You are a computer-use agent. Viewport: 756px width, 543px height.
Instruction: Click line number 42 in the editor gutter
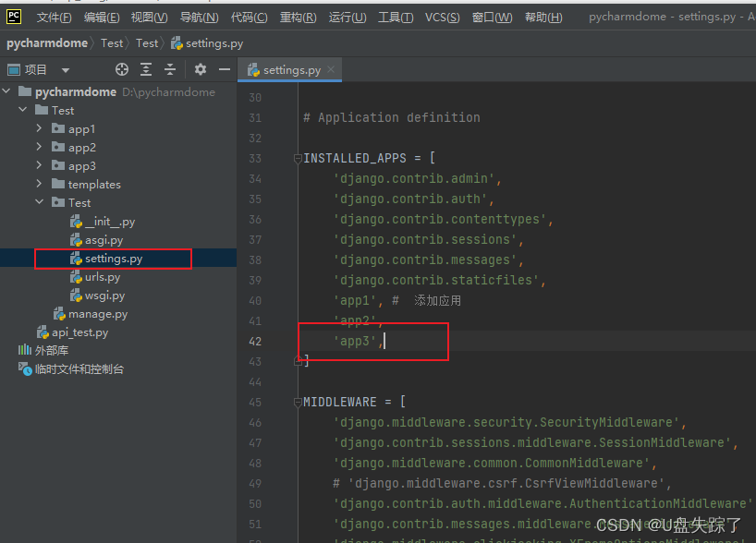coord(254,340)
